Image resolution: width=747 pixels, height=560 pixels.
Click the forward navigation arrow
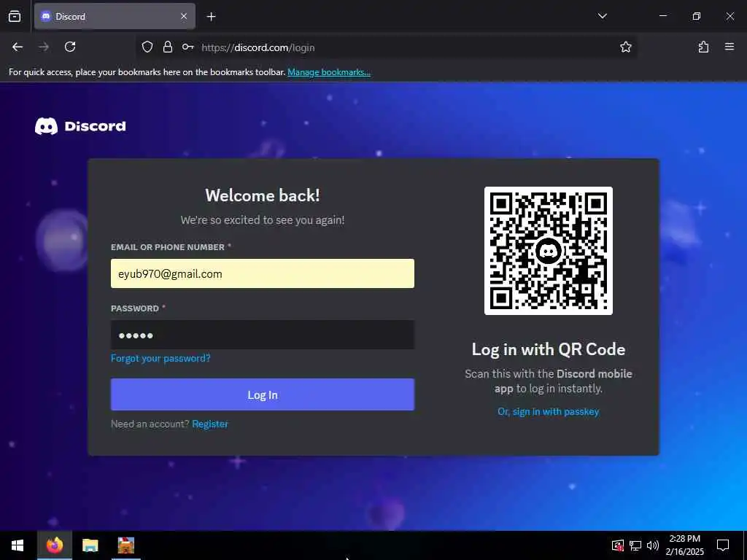[x=44, y=47]
